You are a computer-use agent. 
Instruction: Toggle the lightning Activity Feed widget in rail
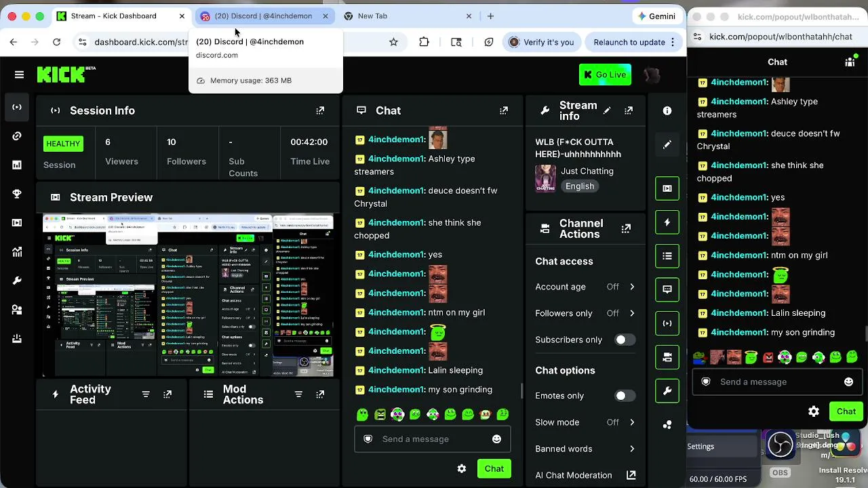[x=667, y=222]
